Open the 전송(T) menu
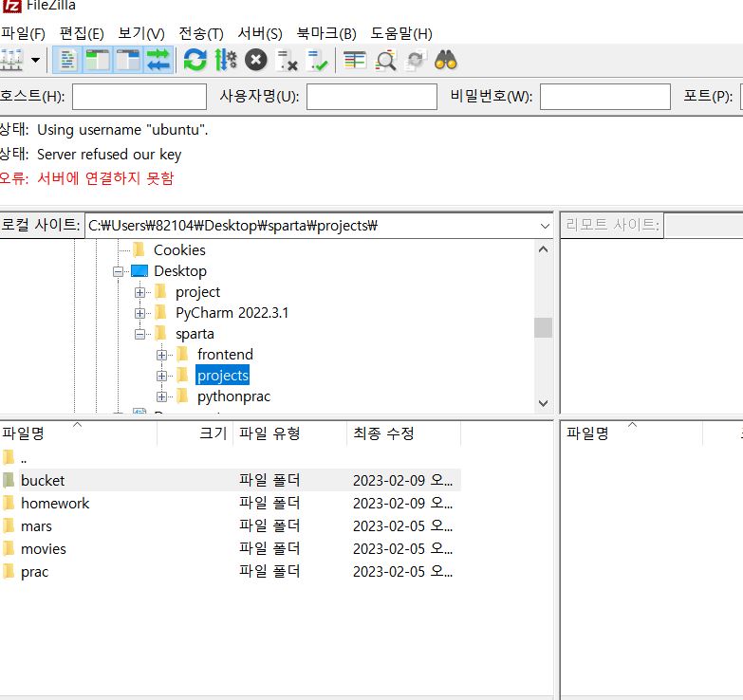Viewport: 743px width, 700px height. (201, 33)
